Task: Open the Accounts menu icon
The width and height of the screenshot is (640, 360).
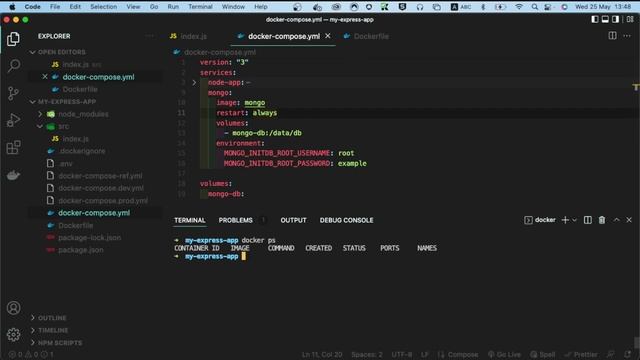Action: (13, 308)
